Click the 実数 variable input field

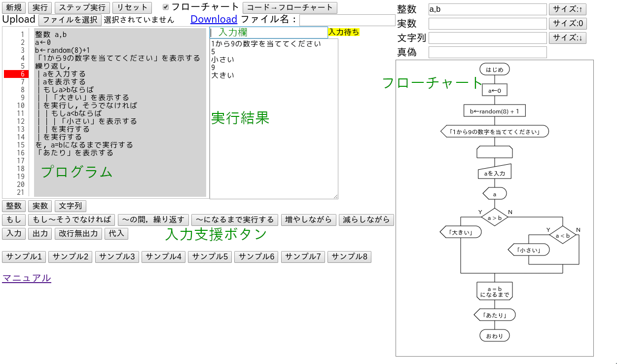pyautogui.click(x=487, y=24)
